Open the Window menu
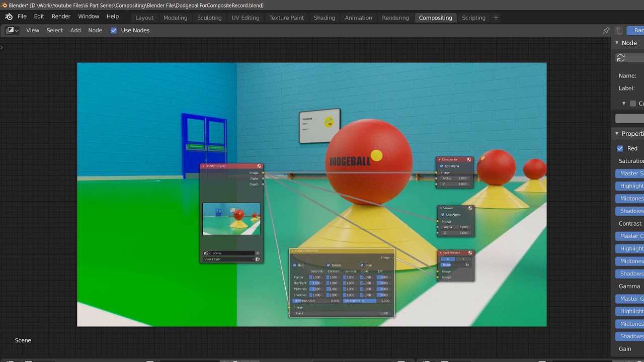Screen dimensions: 644x362 click(89, 17)
